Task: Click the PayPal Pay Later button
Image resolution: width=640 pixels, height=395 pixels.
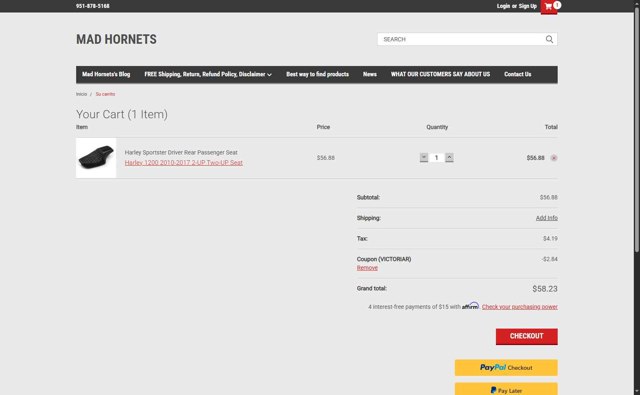Action: tap(506, 389)
